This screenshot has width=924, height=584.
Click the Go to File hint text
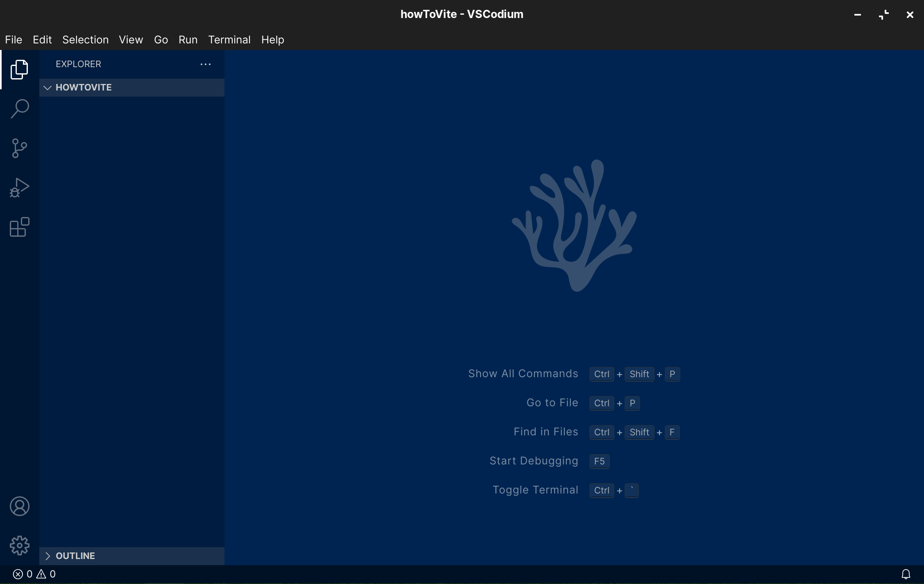tap(552, 403)
